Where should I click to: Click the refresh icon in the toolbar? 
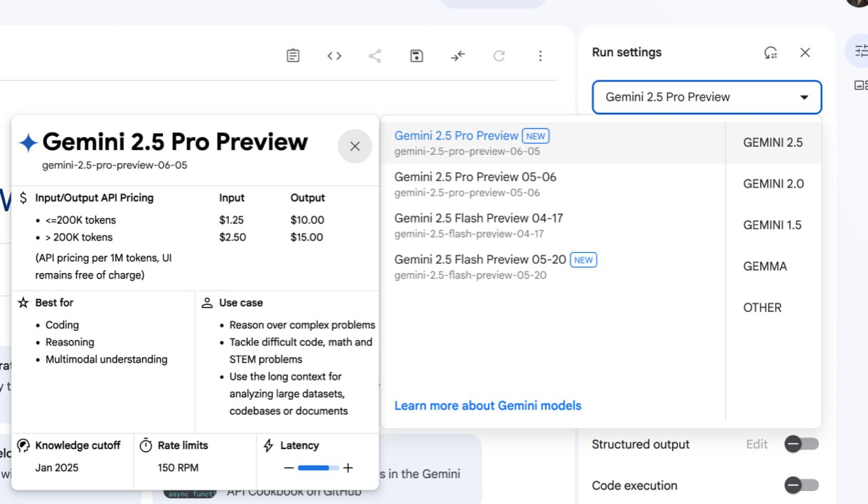(500, 55)
